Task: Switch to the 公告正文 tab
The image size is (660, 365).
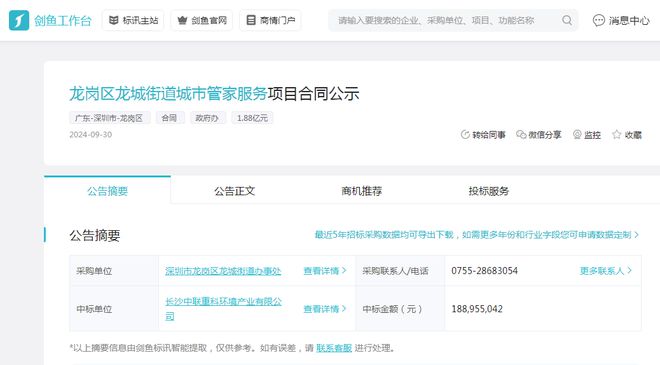Action: (x=234, y=191)
